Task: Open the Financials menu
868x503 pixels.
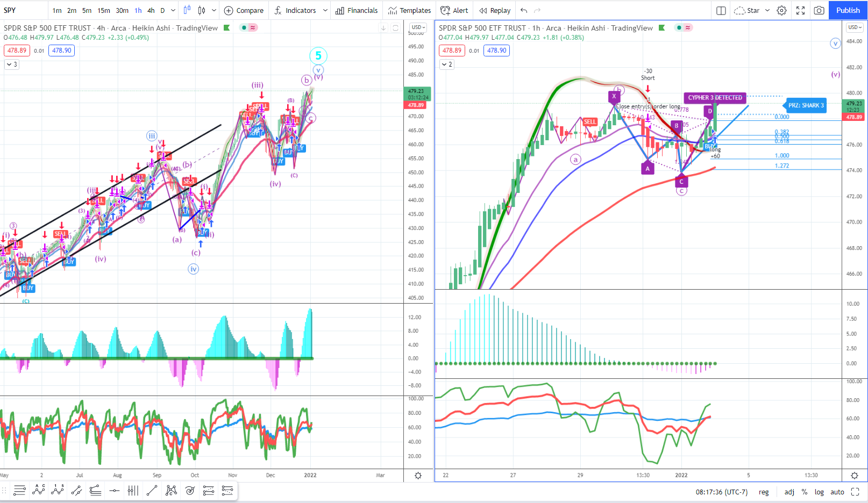Action: 357,10
